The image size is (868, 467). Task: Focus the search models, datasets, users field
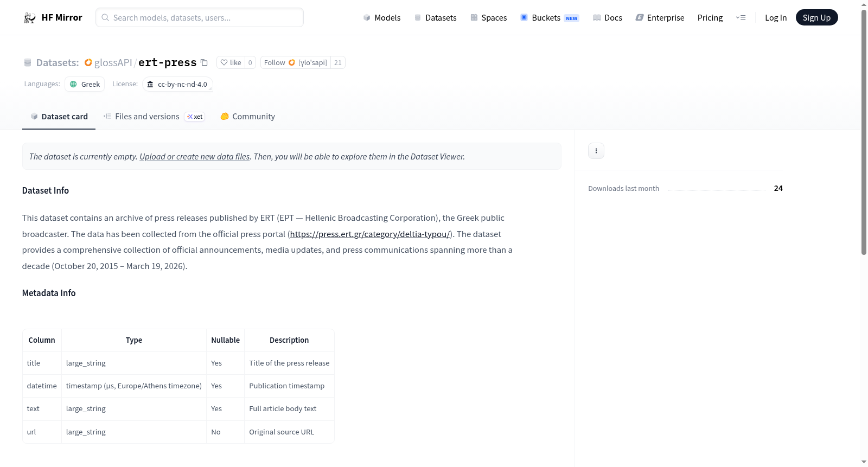pyautogui.click(x=200, y=17)
